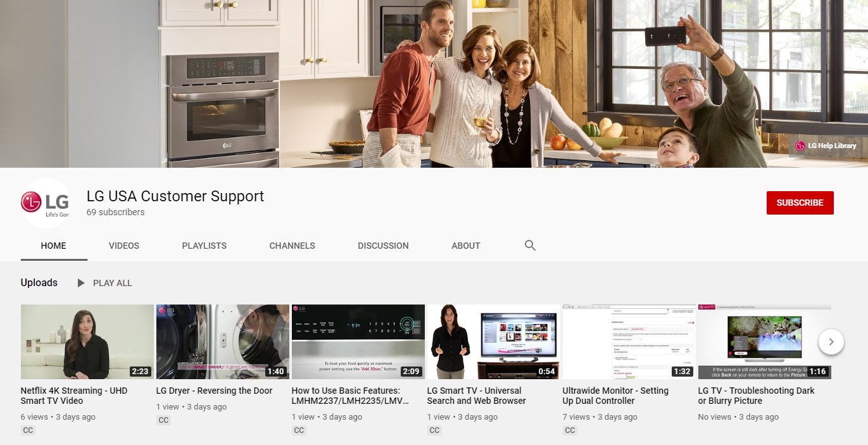Click the Play All triangle icon
The height and width of the screenshot is (445, 868).
pos(81,283)
